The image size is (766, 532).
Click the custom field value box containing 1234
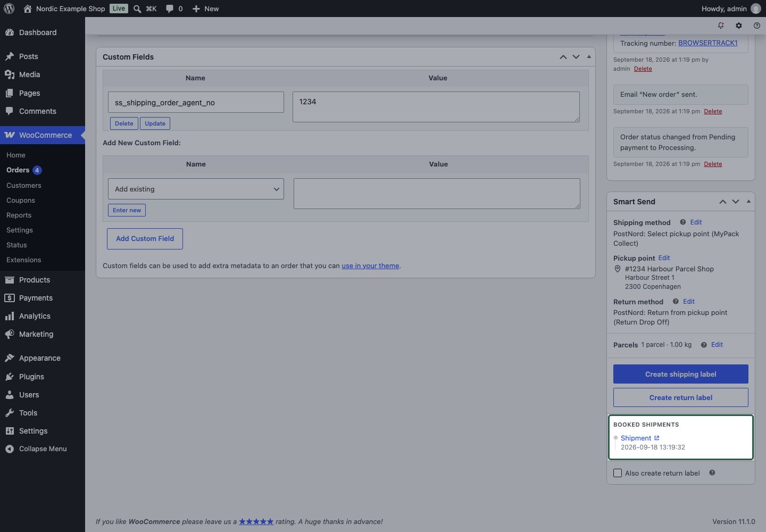click(436, 107)
